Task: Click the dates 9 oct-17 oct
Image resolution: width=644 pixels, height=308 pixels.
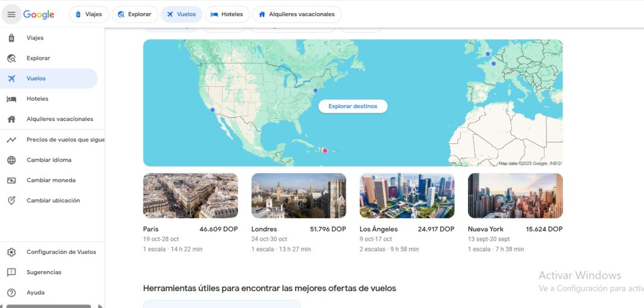Action: click(376, 239)
